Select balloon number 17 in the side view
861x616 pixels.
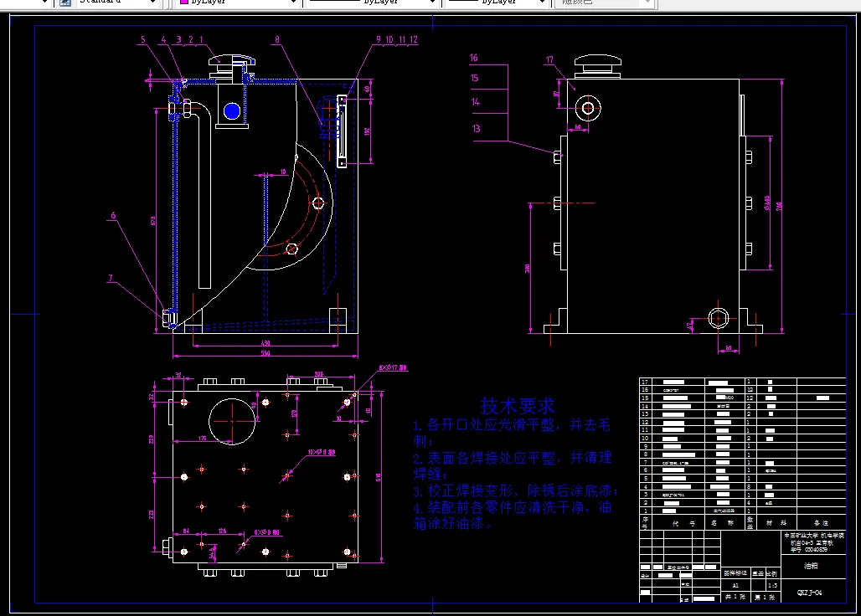pyautogui.click(x=549, y=59)
